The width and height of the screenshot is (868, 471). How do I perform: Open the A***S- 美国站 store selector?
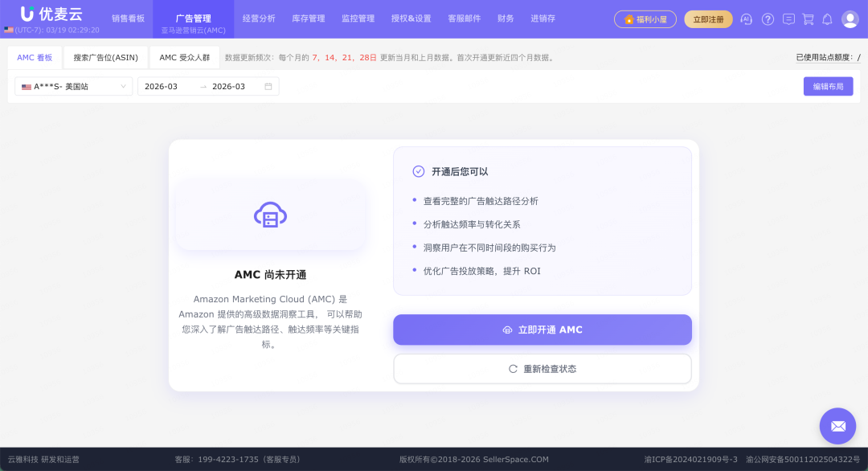[x=72, y=86]
